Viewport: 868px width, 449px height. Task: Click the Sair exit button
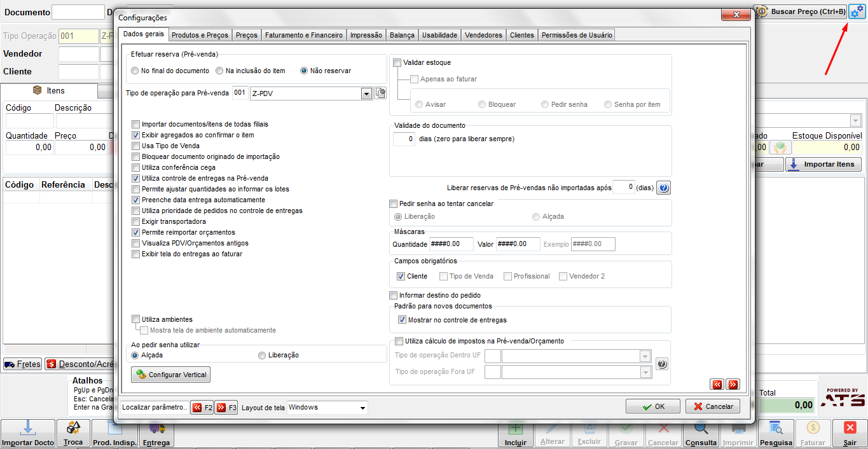850,434
